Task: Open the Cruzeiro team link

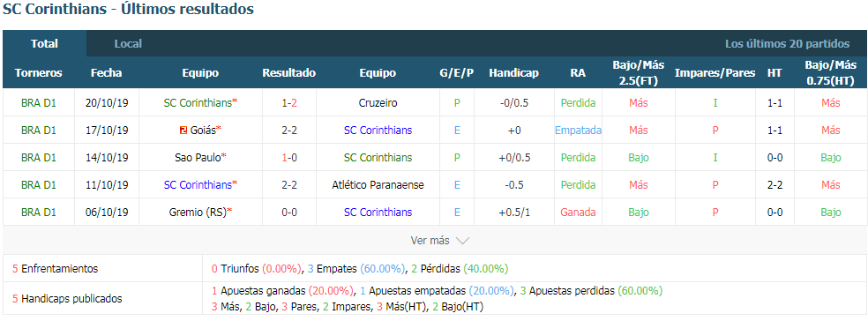Action: (378, 103)
